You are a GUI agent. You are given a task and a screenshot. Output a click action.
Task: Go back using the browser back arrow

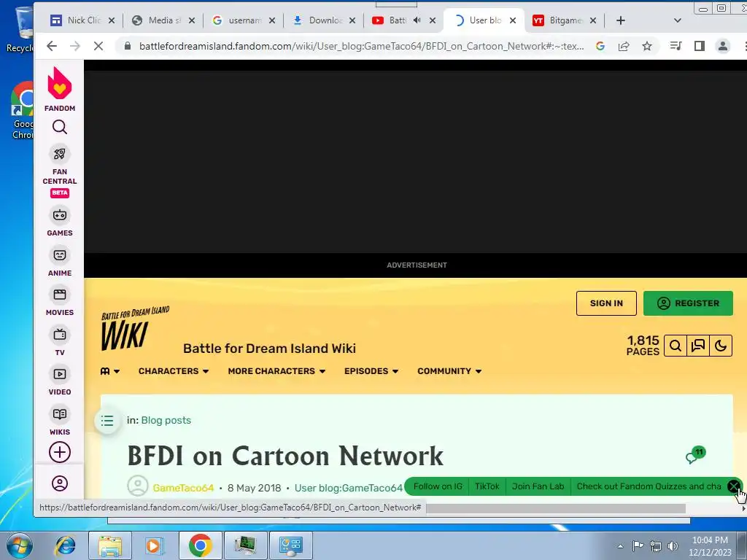52,46
